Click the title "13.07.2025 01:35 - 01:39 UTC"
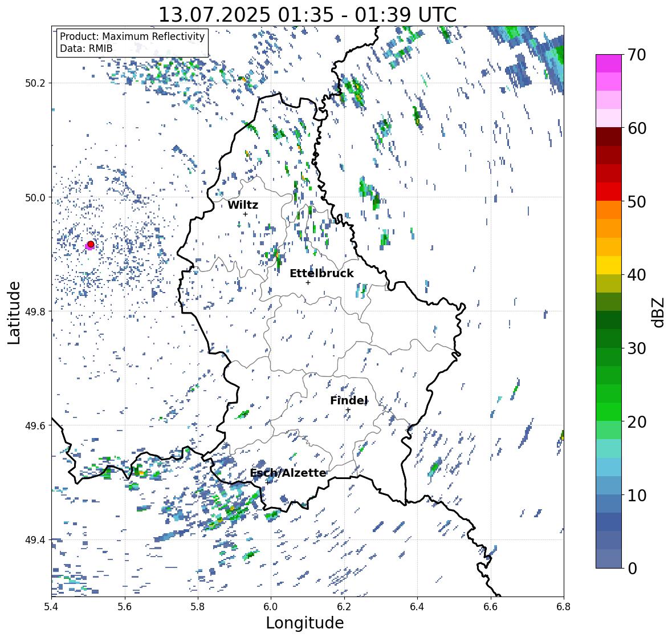The width and height of the screenshot is (672, 637). [308, 15]
